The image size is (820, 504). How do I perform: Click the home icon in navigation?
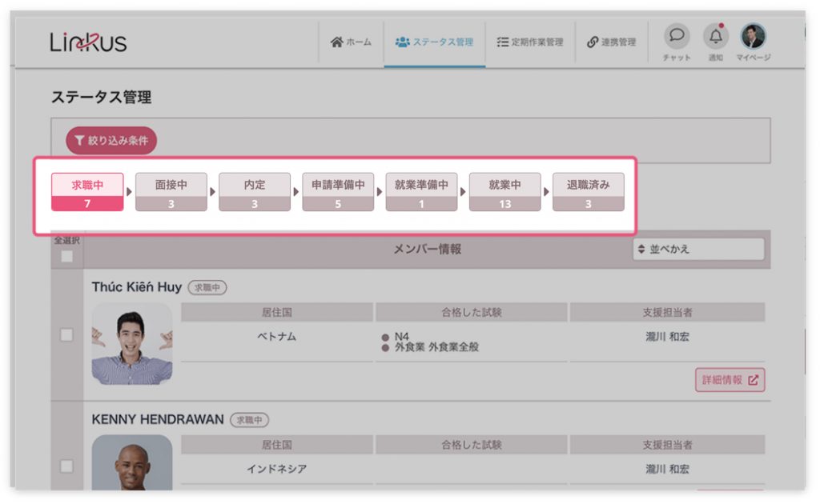337,42
